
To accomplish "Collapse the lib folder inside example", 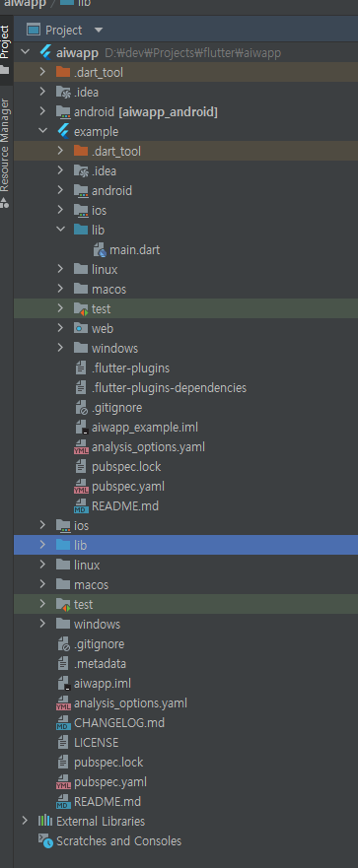I will [x=60, y=230].
